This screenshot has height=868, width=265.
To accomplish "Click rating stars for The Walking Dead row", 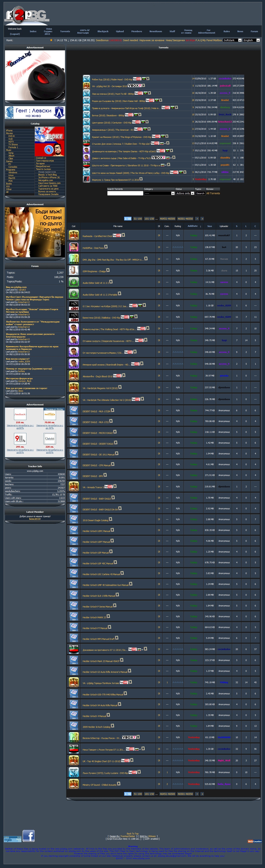I will click(178, 328).
